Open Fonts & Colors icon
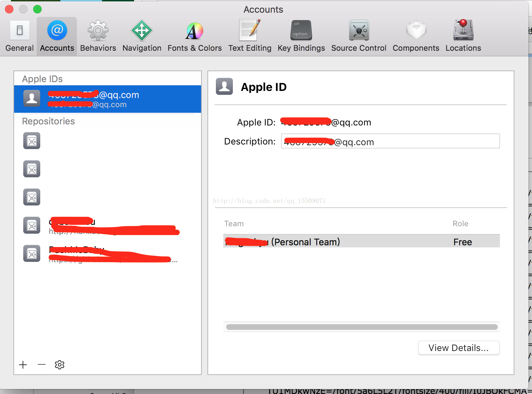Viewport: 532px width, 394px height. (195, 31)
